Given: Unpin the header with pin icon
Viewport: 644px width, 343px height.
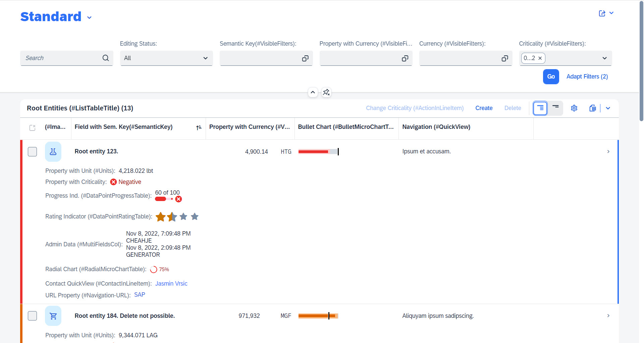Looking at the screenshot, I should click(326, 92).
